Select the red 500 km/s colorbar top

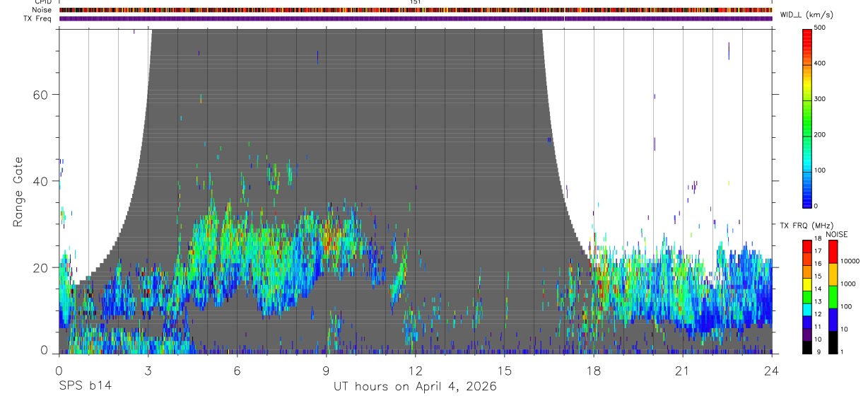point(808,33)
